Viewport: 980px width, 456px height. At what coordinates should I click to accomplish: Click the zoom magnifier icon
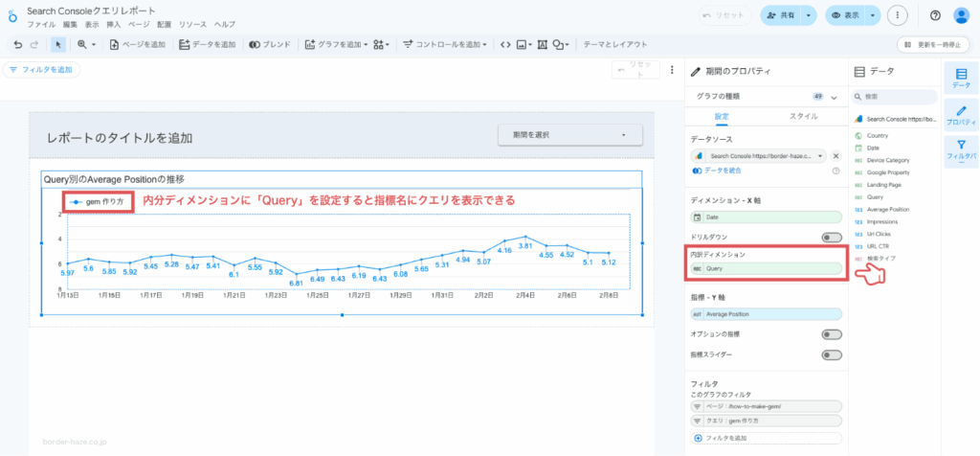82,44
